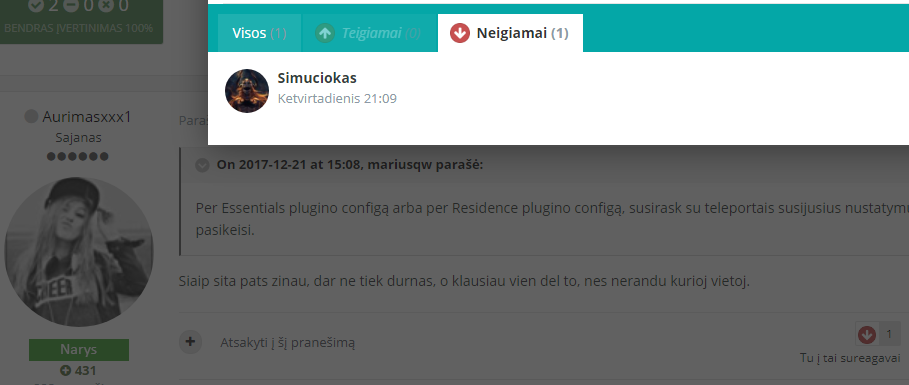Click the Ketvirtadienis 21:09 timestamp

[x=337, y=99]
